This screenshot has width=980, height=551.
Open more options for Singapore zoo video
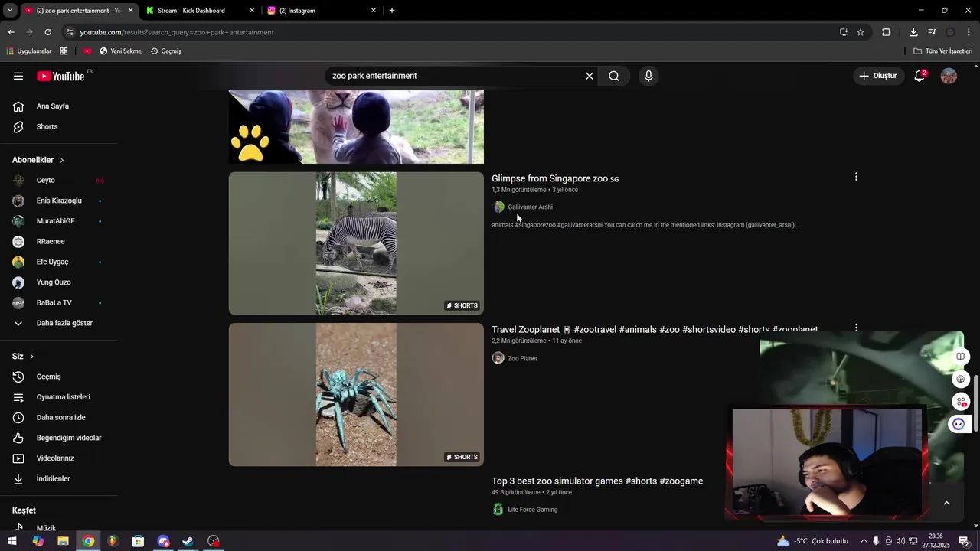[x=856, y=177]
